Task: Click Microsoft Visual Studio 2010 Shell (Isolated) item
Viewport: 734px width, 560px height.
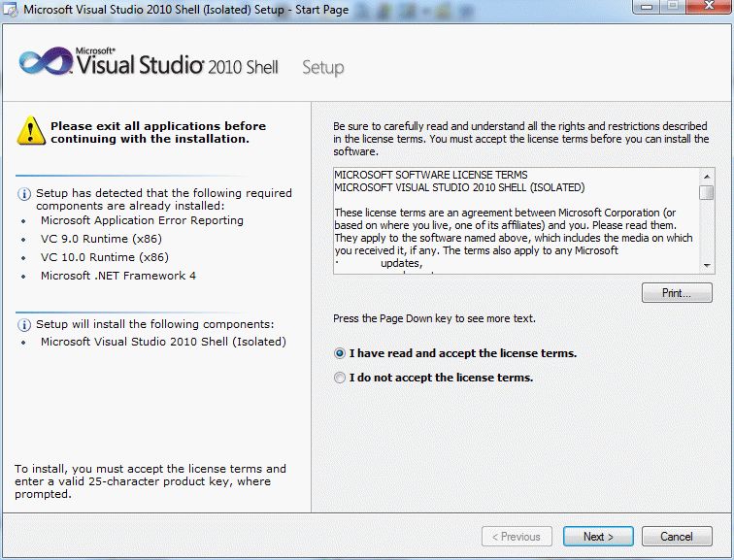Action: click(163, 342)
